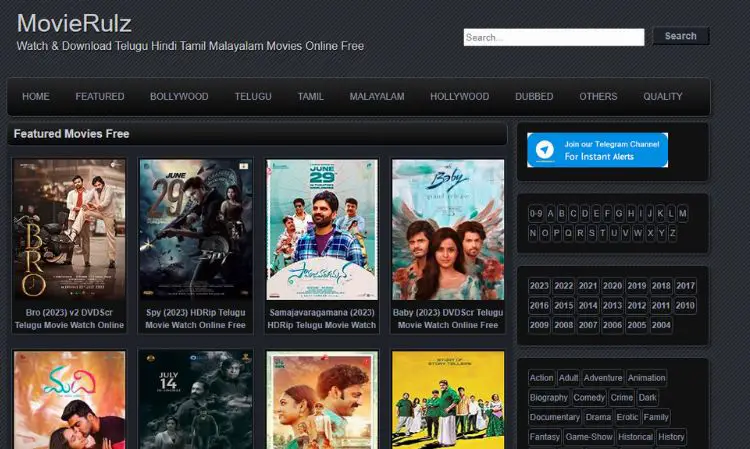Click the Telegram channel banner icon
The height and width of the screenshot is (449, 750).
pos(544,150)
